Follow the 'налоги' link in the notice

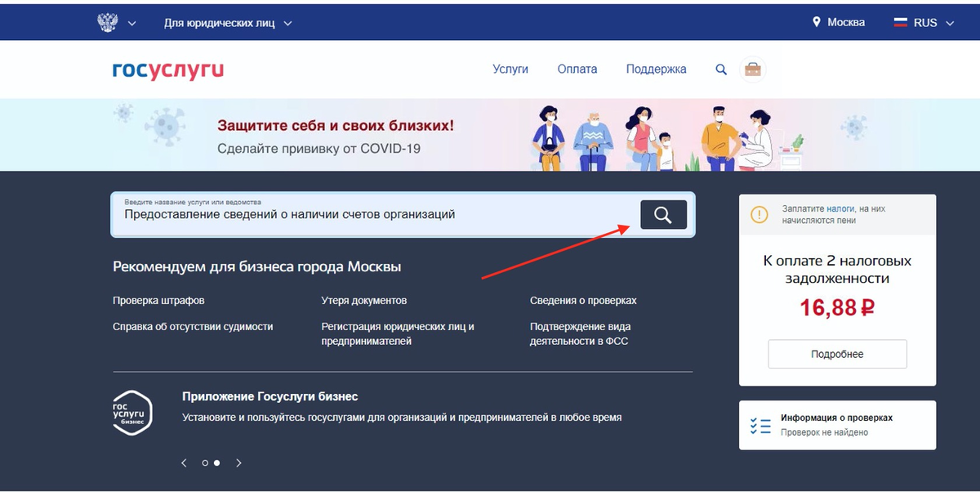840,209
